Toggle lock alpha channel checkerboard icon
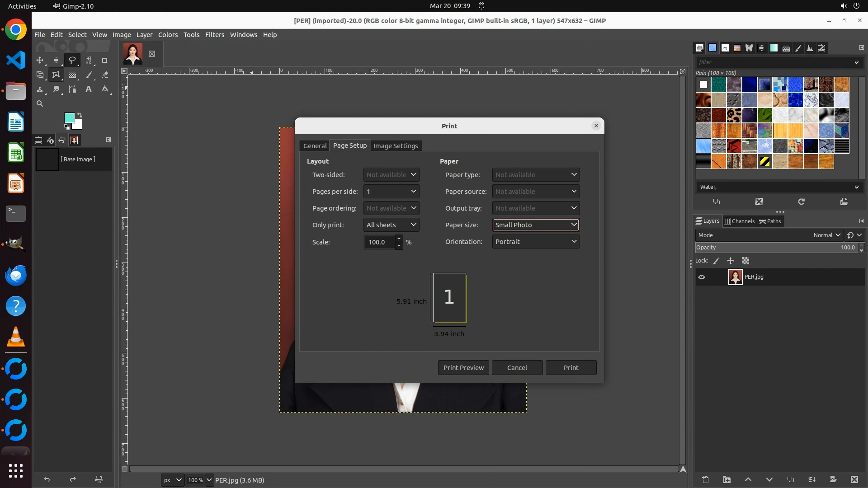This screenshot has height=488, width=868. click(745, 261)
